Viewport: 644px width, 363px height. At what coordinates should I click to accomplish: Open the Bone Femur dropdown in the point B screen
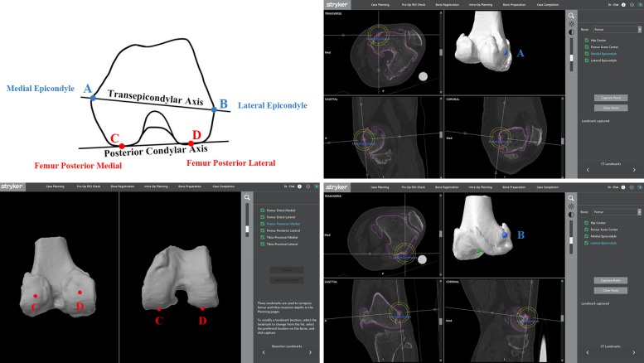pos(617,212)
